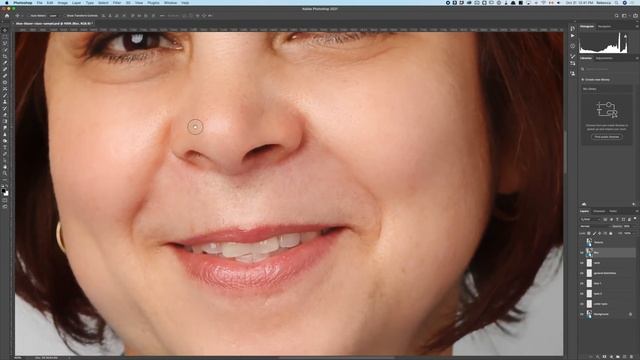Click the new adjustment layer icon
The image size is (640, 360).
pyautogui.click(x=611, y=356)
